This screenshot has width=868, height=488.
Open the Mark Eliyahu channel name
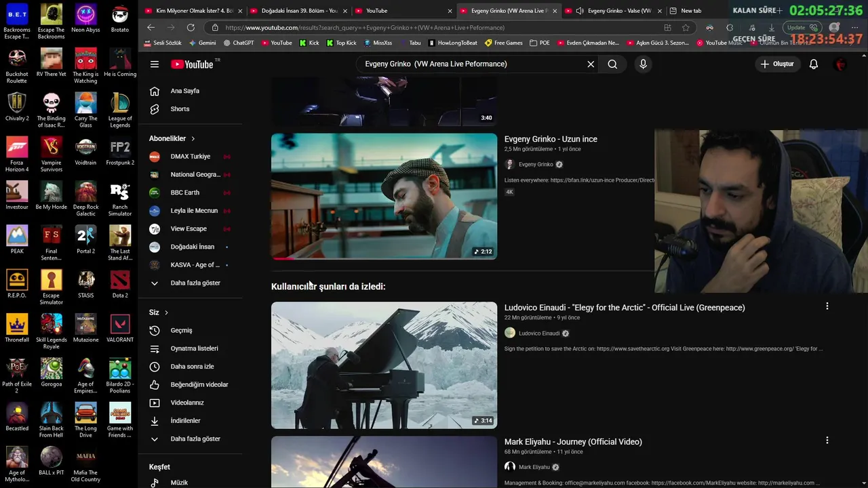(534, 467)
